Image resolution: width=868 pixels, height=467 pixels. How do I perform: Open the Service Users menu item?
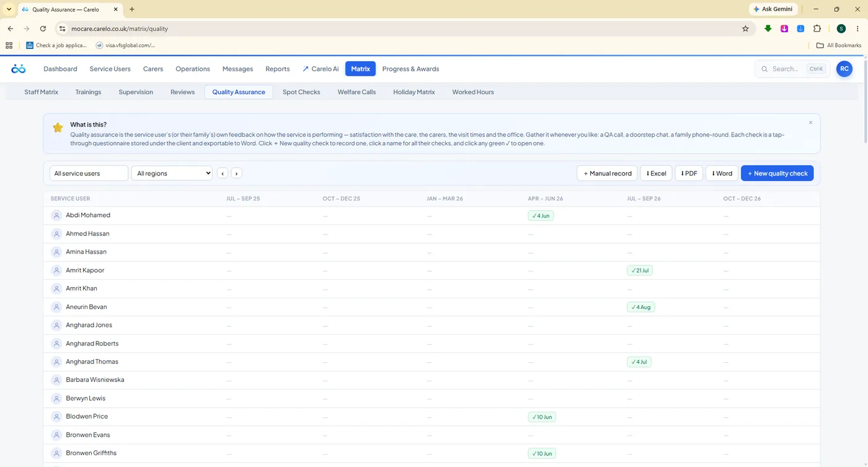click(110, 69)
